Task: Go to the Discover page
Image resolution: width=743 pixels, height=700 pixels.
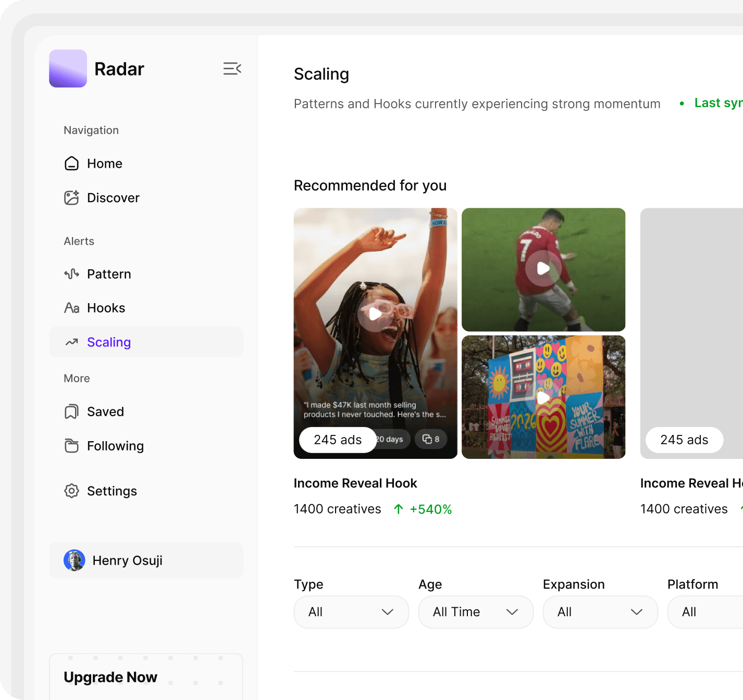Action: point(146,198)
